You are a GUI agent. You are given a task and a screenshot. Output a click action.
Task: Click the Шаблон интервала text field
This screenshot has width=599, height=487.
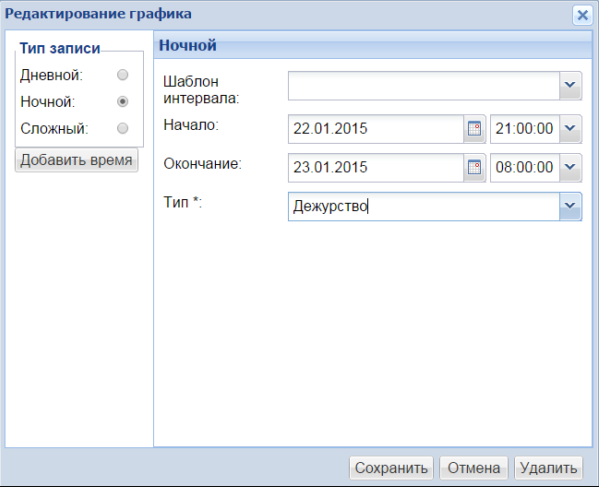pos(424,86)
